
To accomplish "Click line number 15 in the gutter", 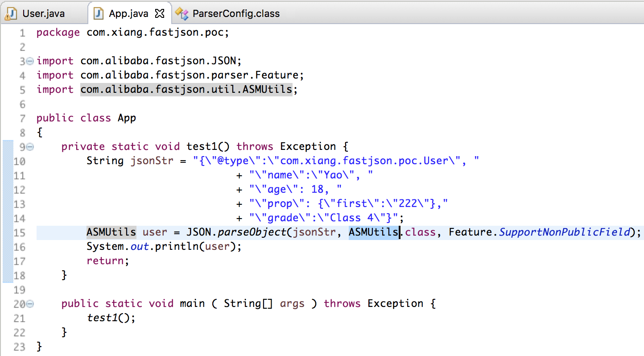I will pyautogui.click(x=20, y=233).
